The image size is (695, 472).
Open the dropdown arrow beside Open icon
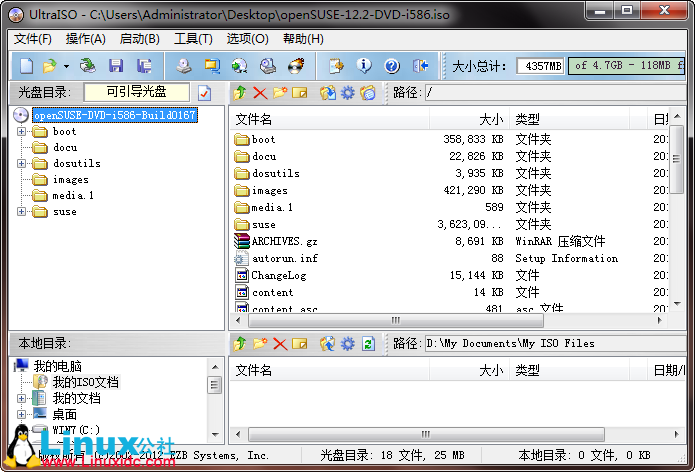pyautogui.click(x=66, y=66)
